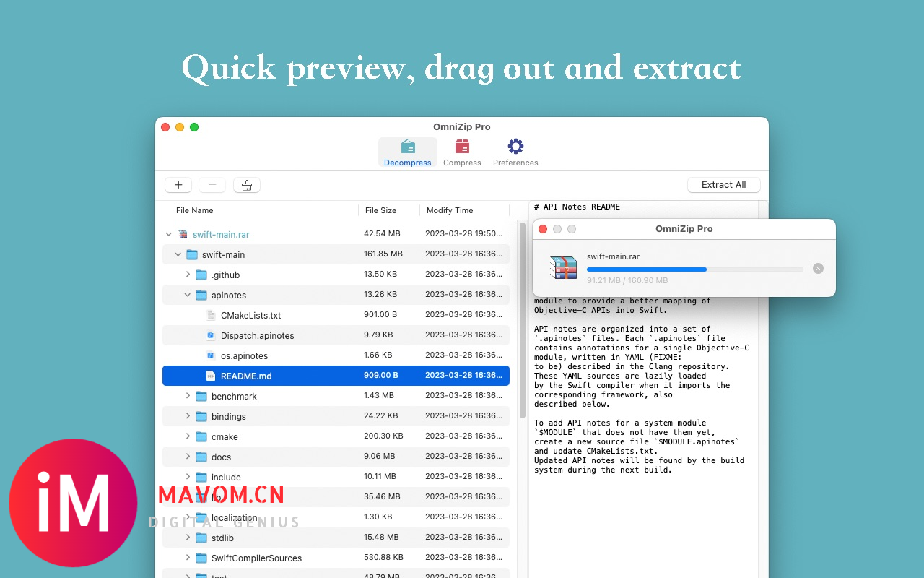This screenshot has height=578, width=924.
Task: Select the benchmark folder name
Action: coord(234,397)
